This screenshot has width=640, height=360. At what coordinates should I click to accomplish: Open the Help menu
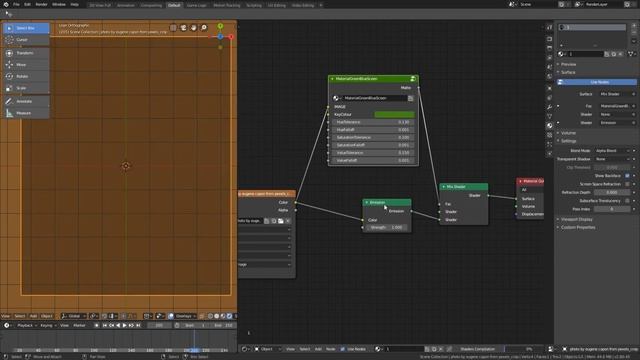[x=75, y=4]
